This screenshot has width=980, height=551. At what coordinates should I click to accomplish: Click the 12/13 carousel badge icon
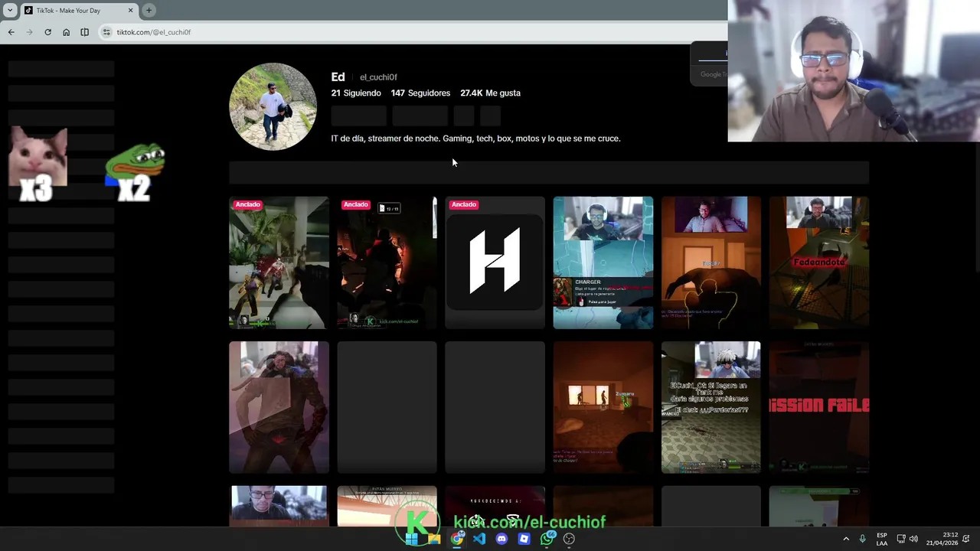click(x=389, y=208)
